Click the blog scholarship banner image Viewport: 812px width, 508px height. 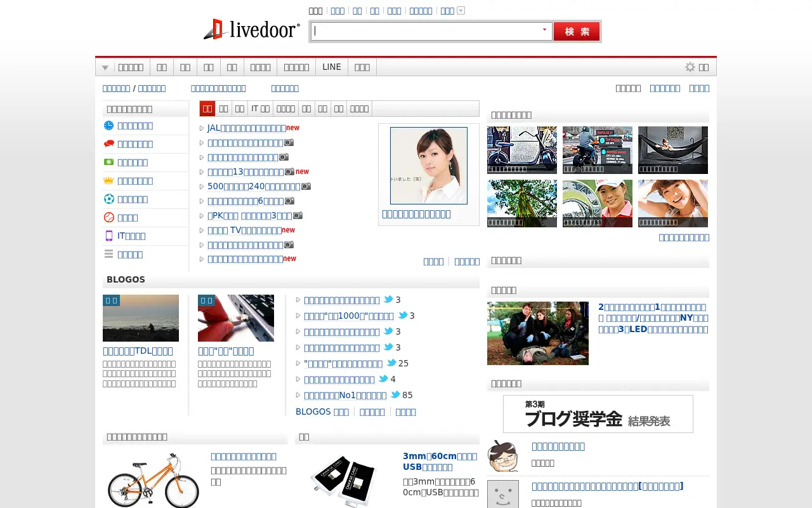point(598,414)
